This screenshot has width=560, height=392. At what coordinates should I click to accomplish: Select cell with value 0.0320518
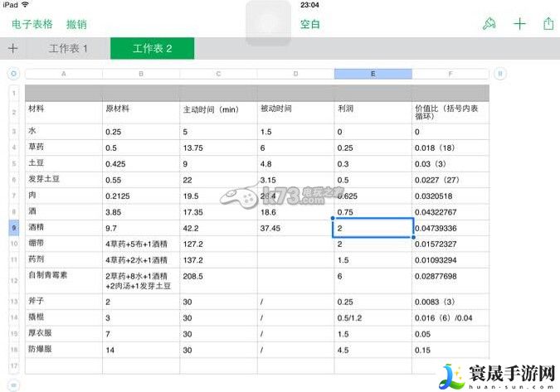tap(450, 196)
